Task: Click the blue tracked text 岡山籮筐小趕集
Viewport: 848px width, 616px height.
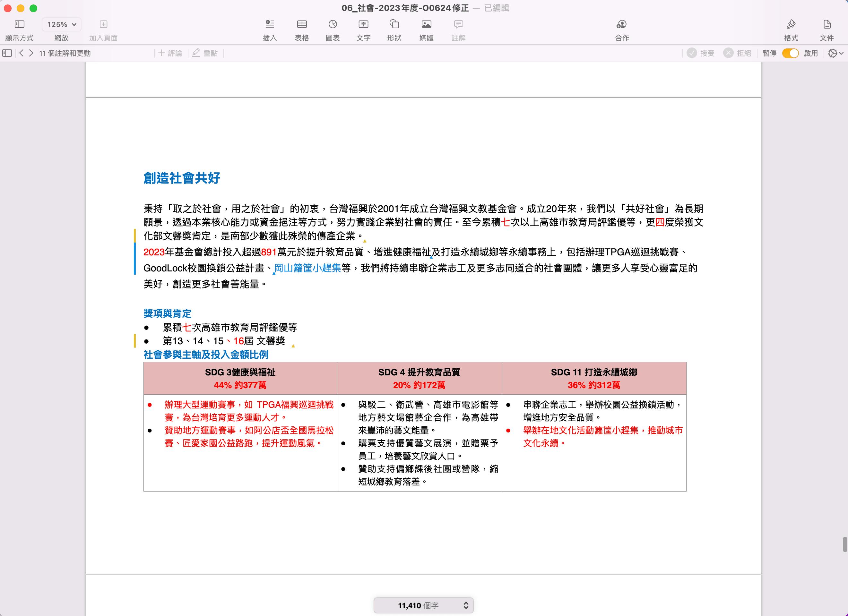Action: (x=307, y=268)
